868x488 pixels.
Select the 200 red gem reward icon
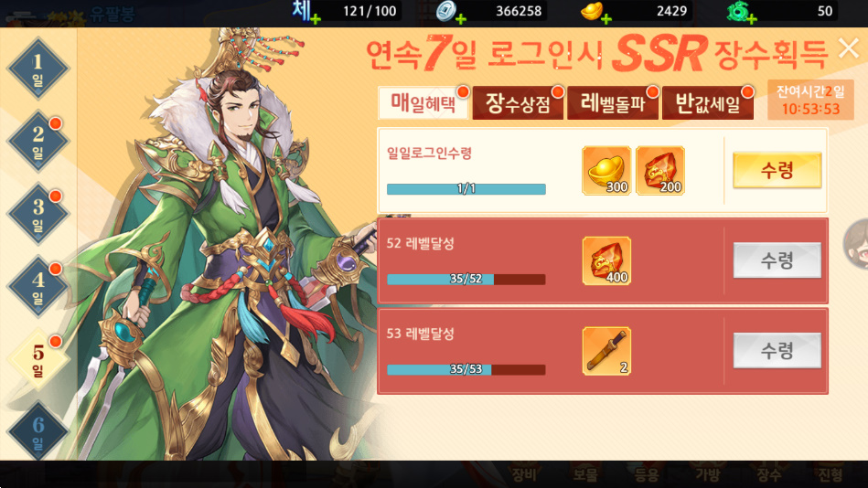pyautogui.click(x=659, y=170)
